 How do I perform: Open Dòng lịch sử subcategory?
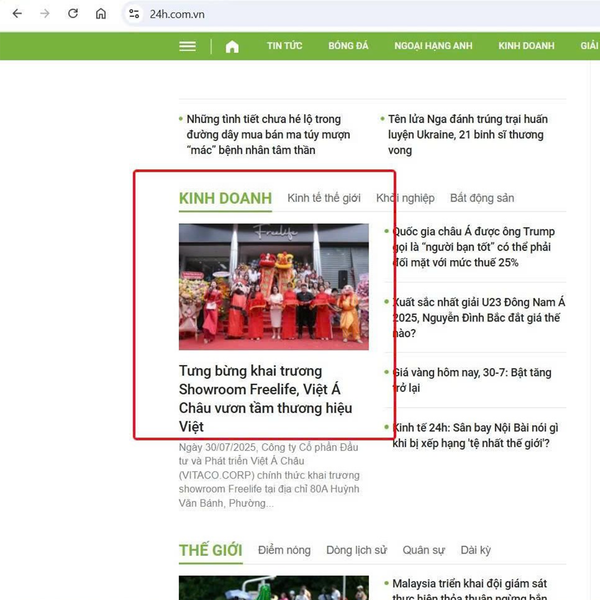click(356, 550)
